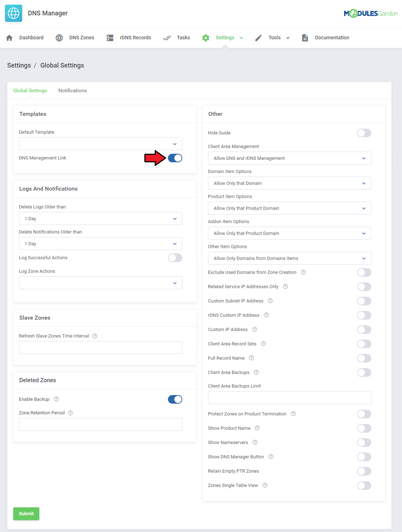Click the Tools pencil icon
Screen dimensions: 402x532
[259, 38]
